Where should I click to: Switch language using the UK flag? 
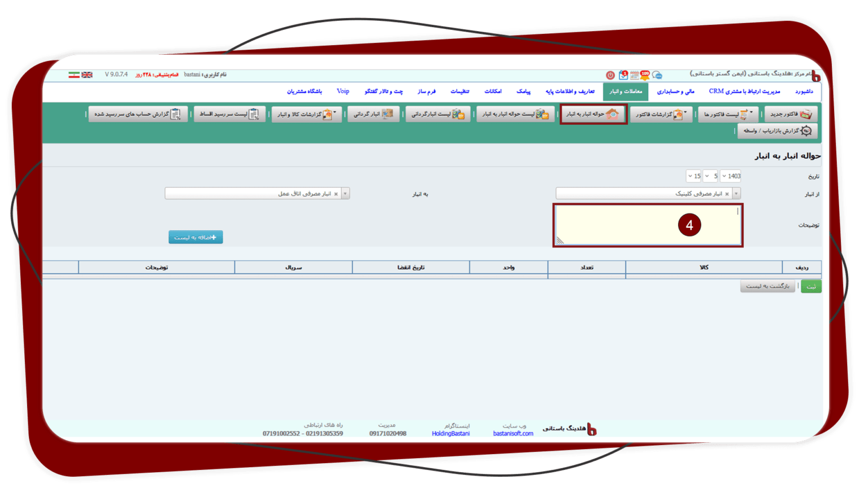click(x=87, y=75)
